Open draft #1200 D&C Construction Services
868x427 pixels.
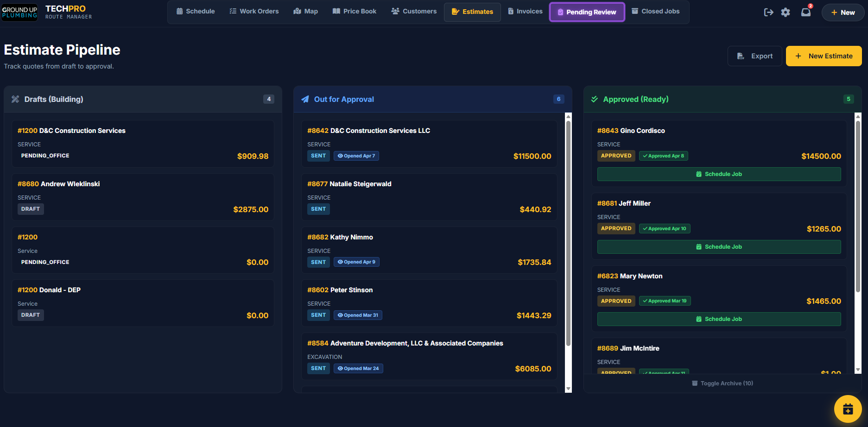[x=143, y=144]
